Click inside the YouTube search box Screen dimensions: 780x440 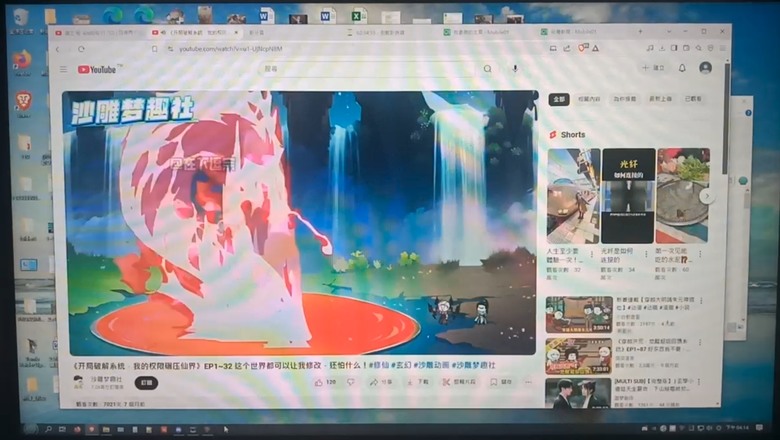(x=368, y=69)
